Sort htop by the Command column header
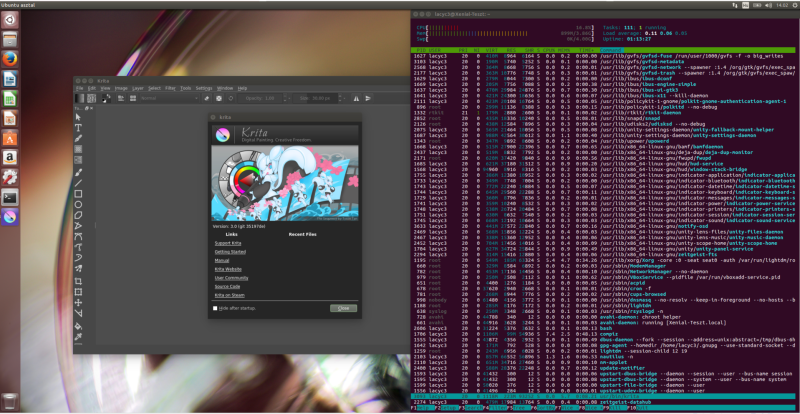The image size is (800, 414). 611,50
